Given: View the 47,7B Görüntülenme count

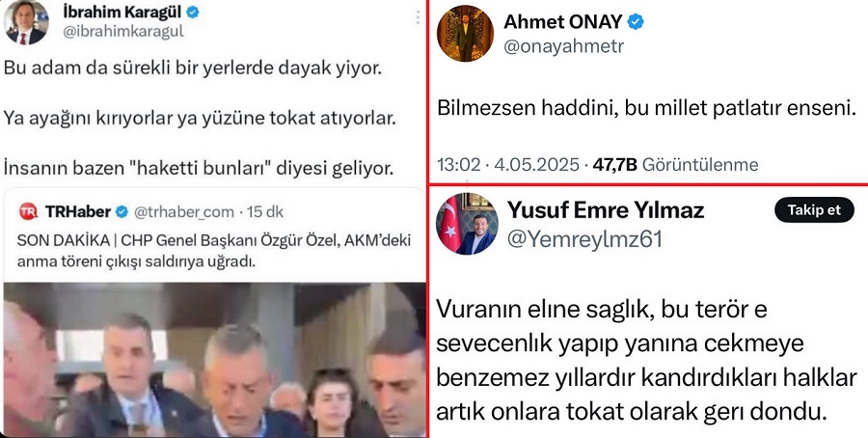Looking at the screenshot, I should pos(675,164).
